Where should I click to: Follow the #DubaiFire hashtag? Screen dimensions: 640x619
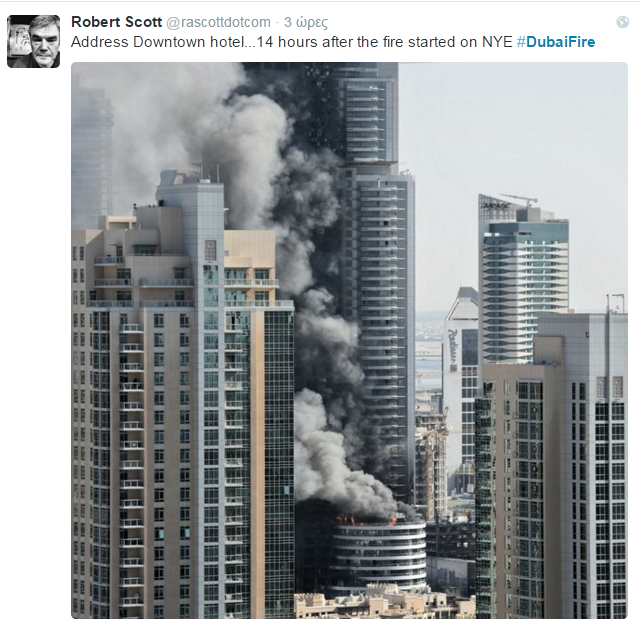556,42
